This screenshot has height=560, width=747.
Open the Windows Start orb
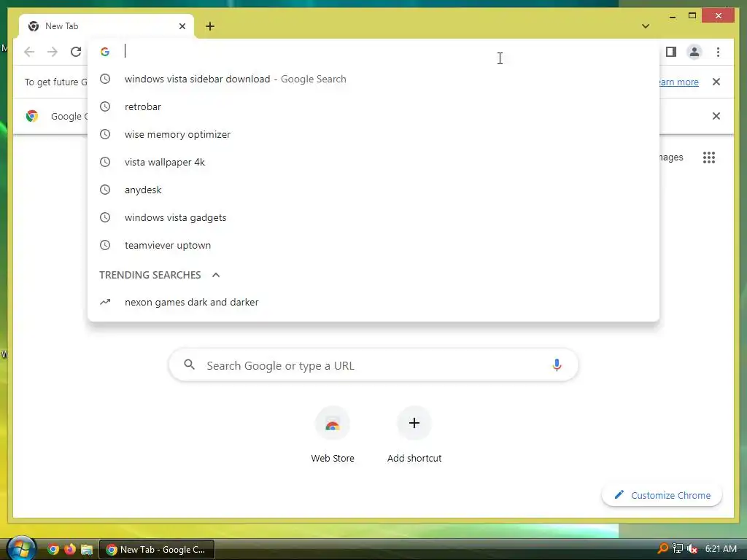(21, 548)
